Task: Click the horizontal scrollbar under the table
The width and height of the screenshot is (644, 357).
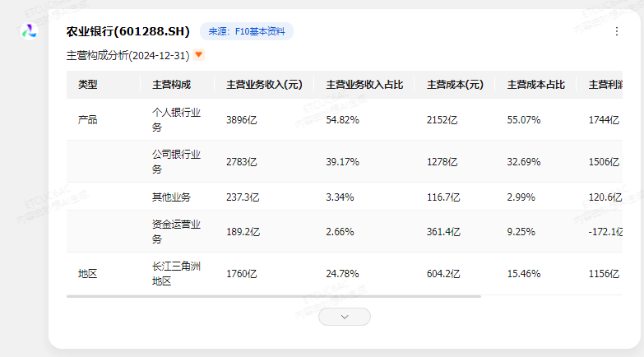Action: tap(274, 296)
